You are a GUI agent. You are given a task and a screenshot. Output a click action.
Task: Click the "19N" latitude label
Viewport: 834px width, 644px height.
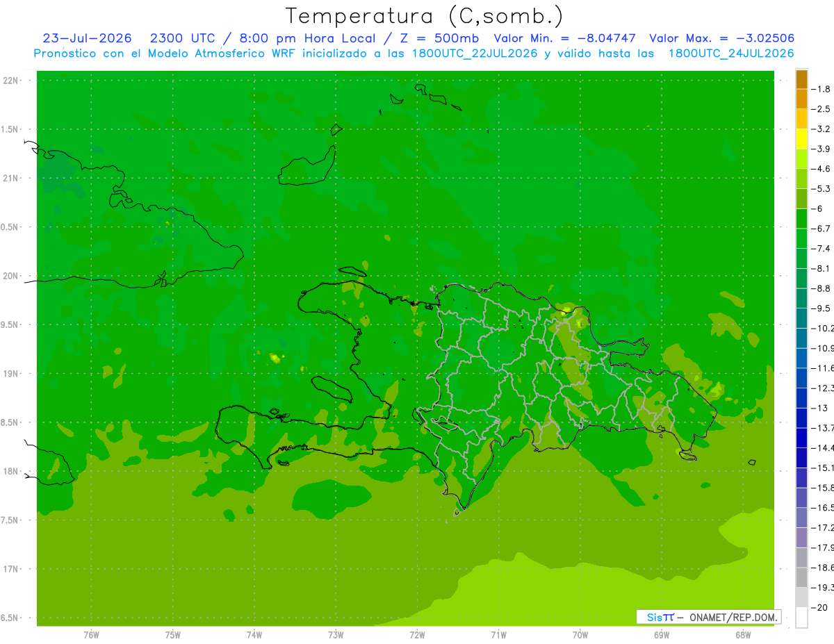(x=11, y=373)
